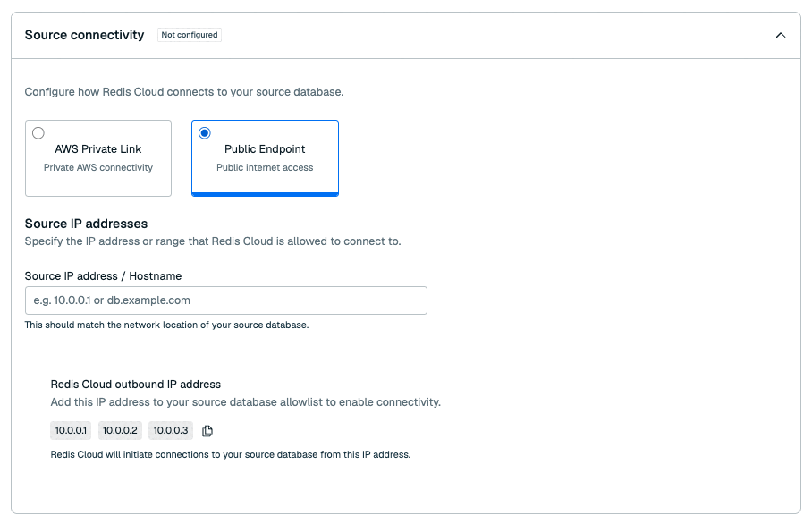Image resolution: width=812 pixels, height=524 pixels.
Task: Click the Source IP addresses heading
Action: pyautogui.click(x=86, y=224)
